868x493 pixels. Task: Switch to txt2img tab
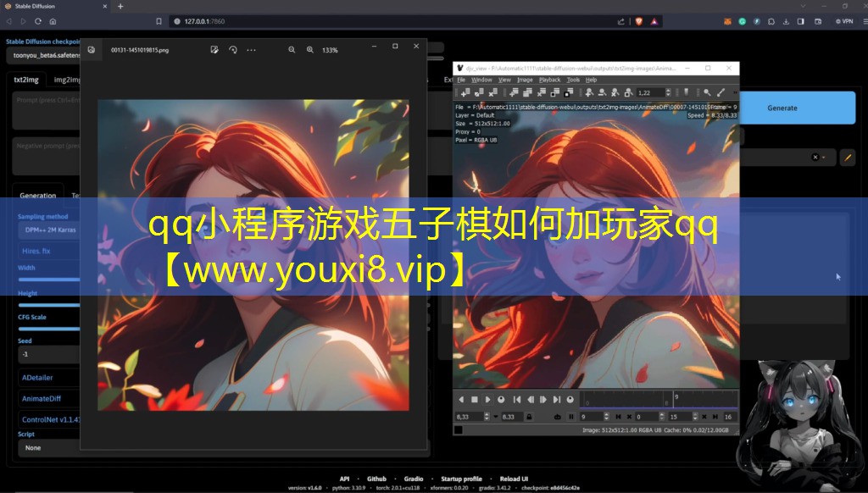(x=26, y=80)
